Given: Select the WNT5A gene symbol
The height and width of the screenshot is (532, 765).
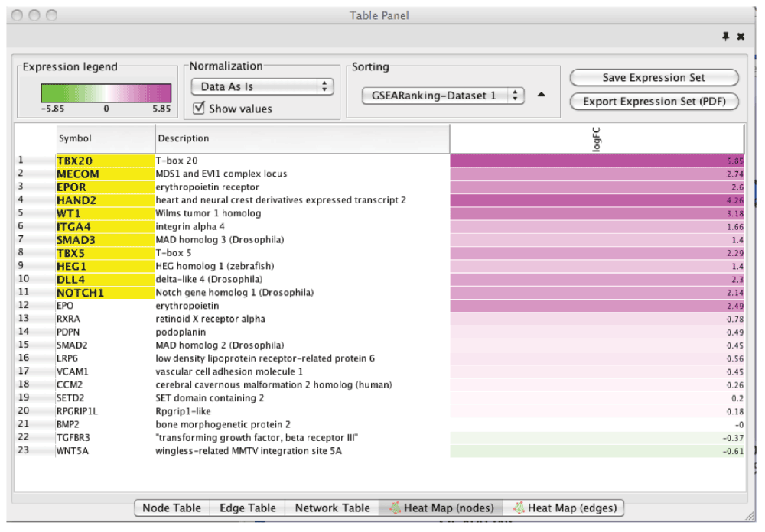Looking at the screenshot, I should tap(72, 450).
